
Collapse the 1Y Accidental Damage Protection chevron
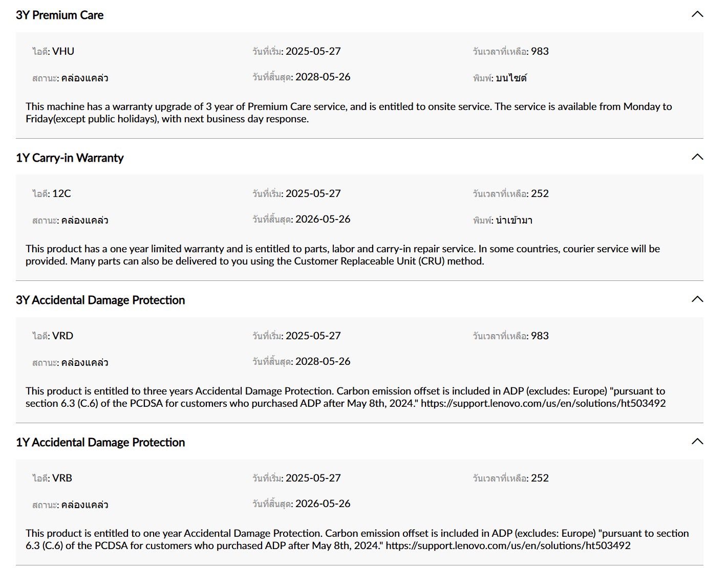coord(697,441)
